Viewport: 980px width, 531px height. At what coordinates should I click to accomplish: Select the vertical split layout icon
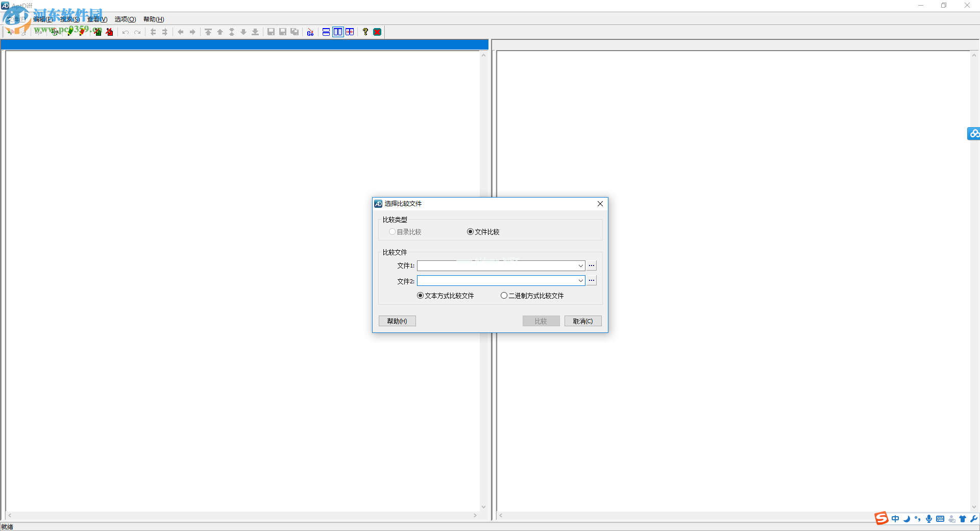(x=338, y=32)
